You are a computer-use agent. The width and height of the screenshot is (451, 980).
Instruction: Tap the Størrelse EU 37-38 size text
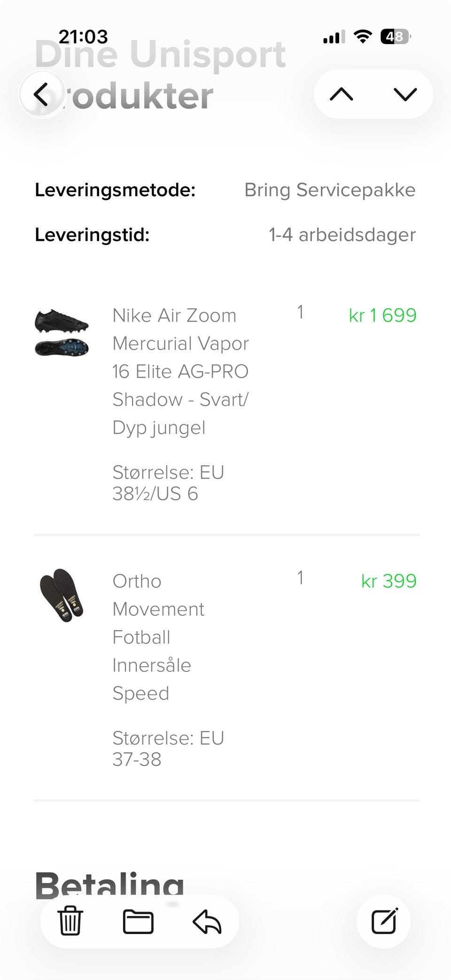pos(168,748)
